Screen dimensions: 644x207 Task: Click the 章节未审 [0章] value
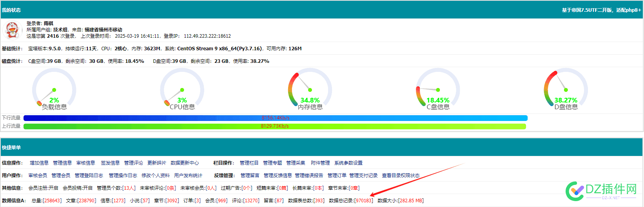[354, 188]
